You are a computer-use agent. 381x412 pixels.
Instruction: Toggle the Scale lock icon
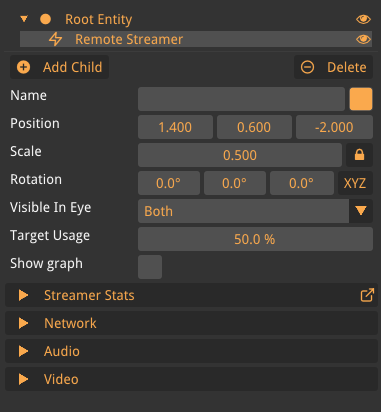[x=359, y=155]
